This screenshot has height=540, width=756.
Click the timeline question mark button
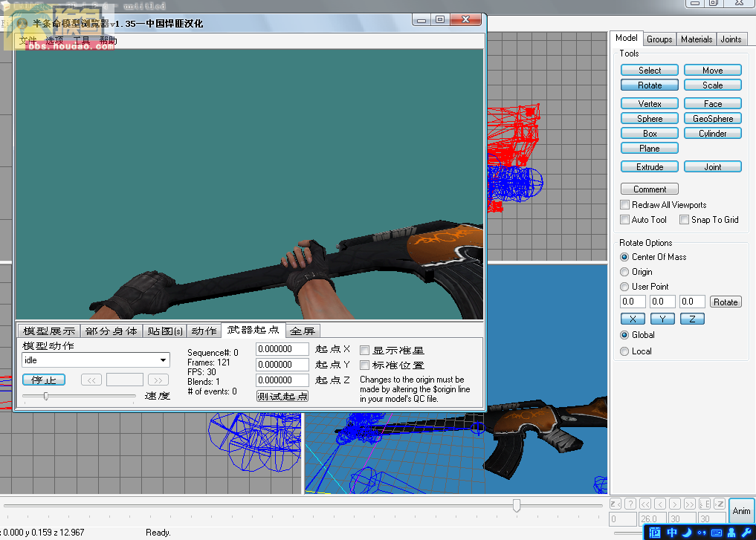pos(630,504)
